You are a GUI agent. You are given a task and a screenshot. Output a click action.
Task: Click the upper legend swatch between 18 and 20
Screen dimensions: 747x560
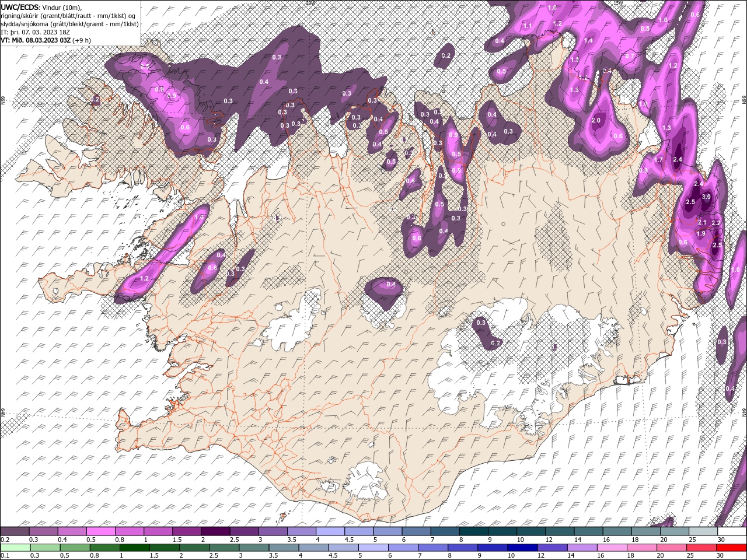point(645,531)
